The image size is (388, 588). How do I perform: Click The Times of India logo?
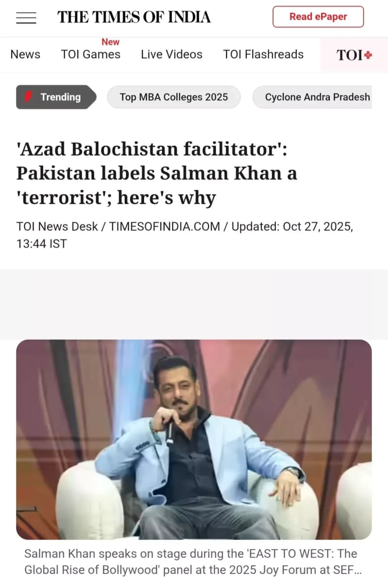click(x=134, y=17)
